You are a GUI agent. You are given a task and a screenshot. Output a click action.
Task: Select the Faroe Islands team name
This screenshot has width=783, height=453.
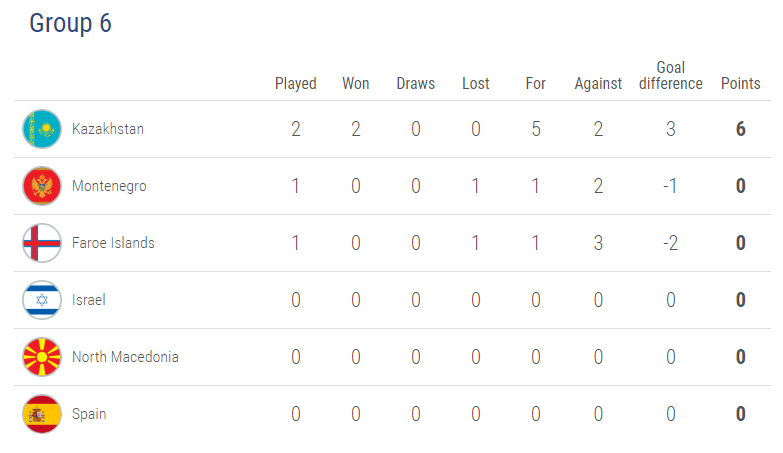coord(113,243)
